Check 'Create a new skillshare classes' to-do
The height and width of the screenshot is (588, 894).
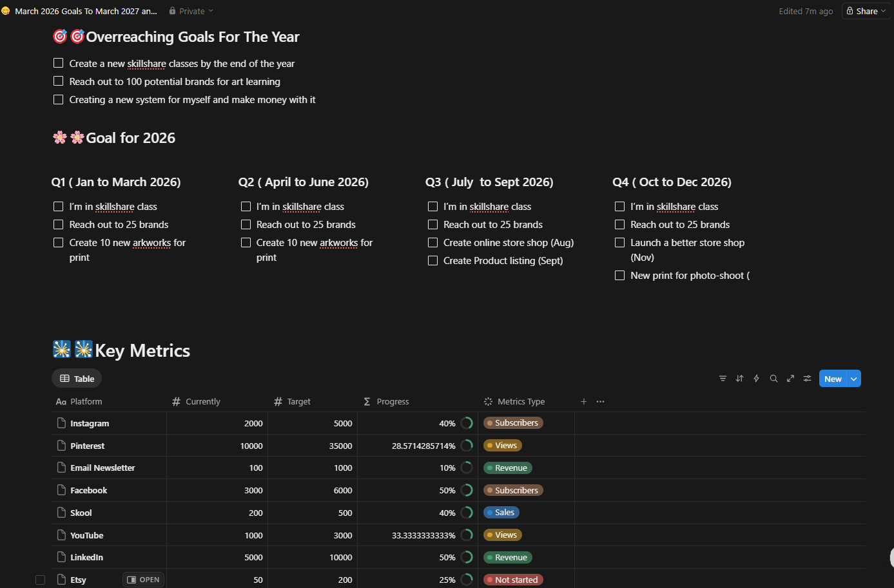[x=58, y=63]
